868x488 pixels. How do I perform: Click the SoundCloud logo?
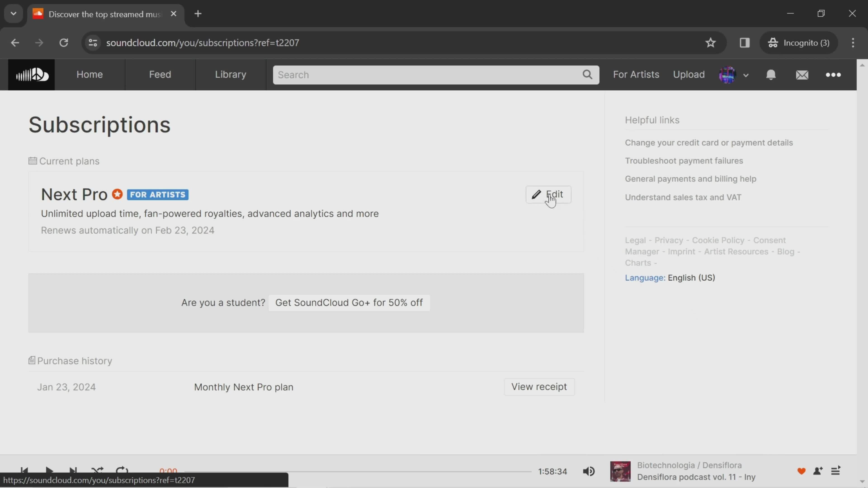[31, 74]
